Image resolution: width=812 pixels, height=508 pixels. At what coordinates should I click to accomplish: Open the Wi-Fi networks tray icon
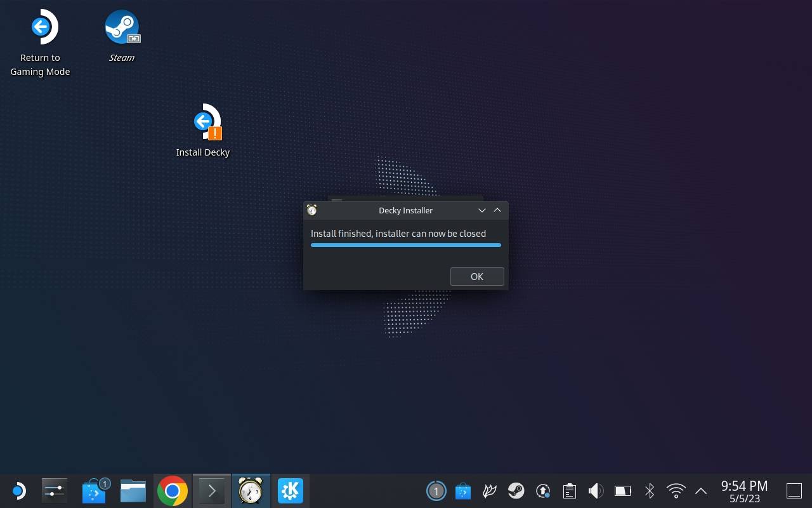(x=676, y=491)
